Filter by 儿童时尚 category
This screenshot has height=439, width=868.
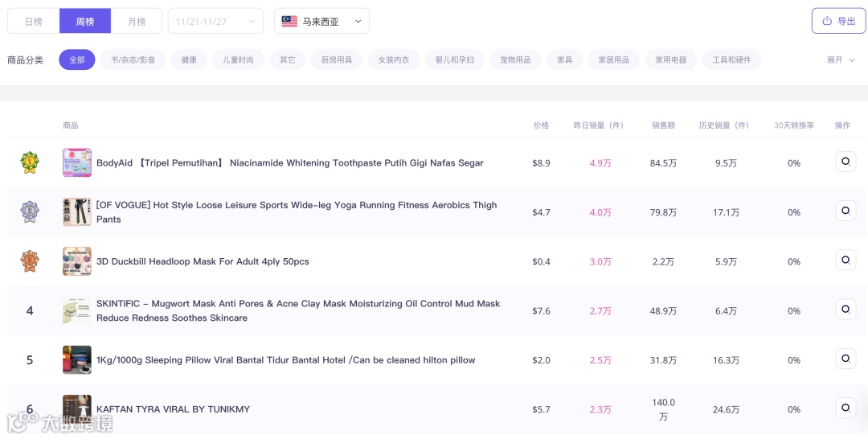[238, 59]
